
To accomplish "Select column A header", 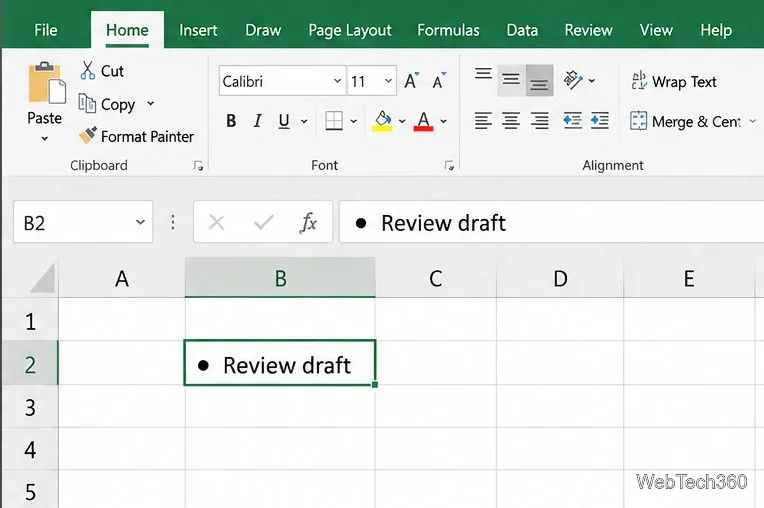I will 122,279.
